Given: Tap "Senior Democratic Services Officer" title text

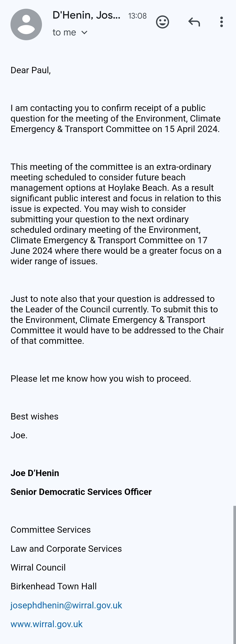Looking at the screenshot, I should [81, 492].
